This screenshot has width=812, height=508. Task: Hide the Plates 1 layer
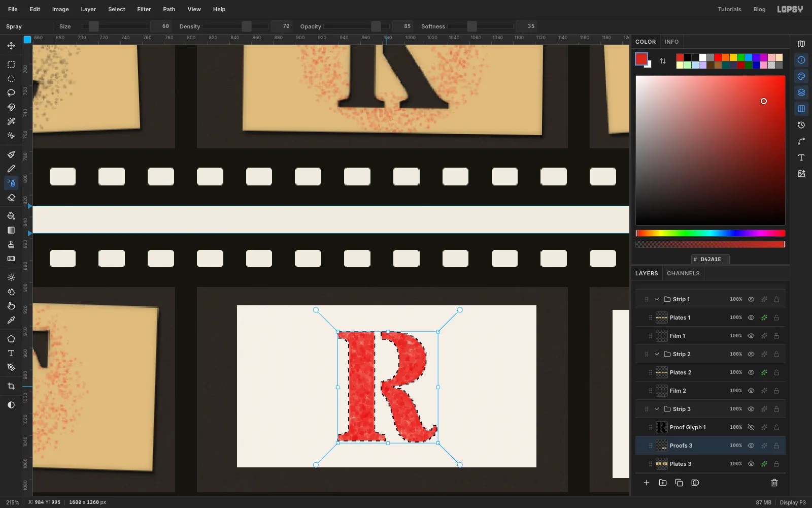[x=751, y=317]
